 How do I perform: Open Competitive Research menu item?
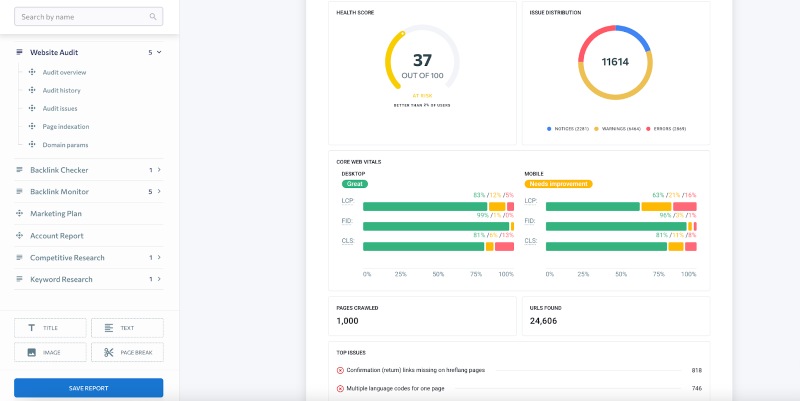[x=67, y=257]
